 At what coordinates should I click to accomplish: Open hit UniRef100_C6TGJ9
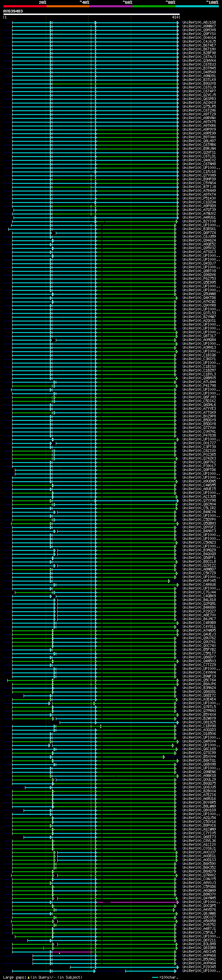tap(199, 87)
